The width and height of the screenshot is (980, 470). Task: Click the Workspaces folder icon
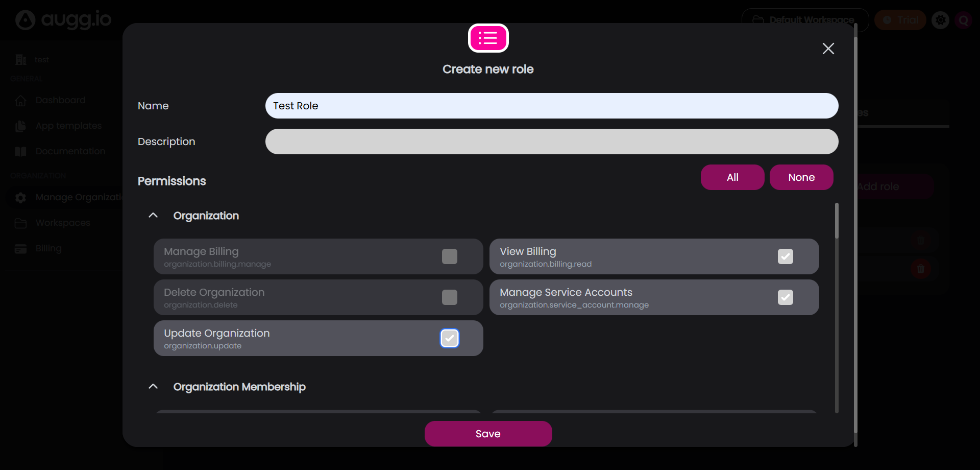point(21,223)
